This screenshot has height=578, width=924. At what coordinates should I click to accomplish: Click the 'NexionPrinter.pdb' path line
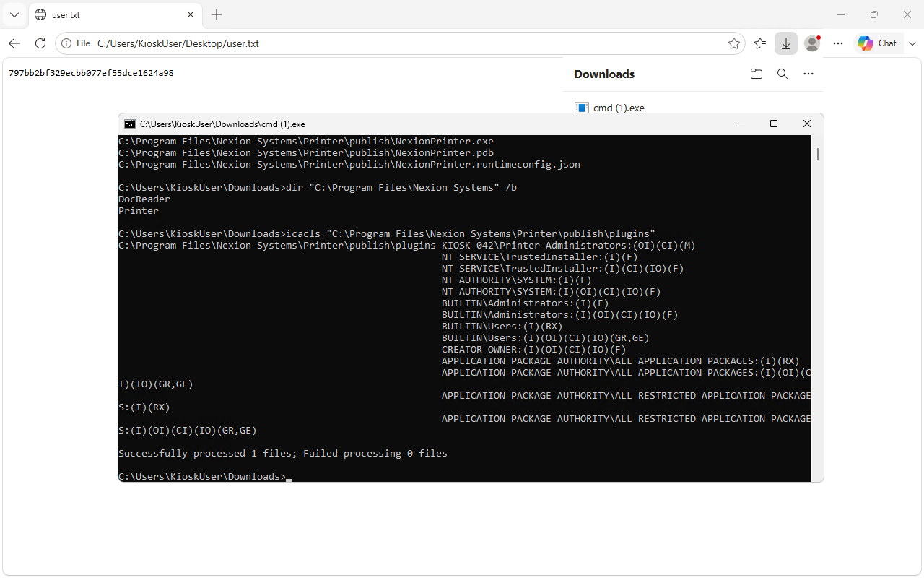[x=306, y=153]
